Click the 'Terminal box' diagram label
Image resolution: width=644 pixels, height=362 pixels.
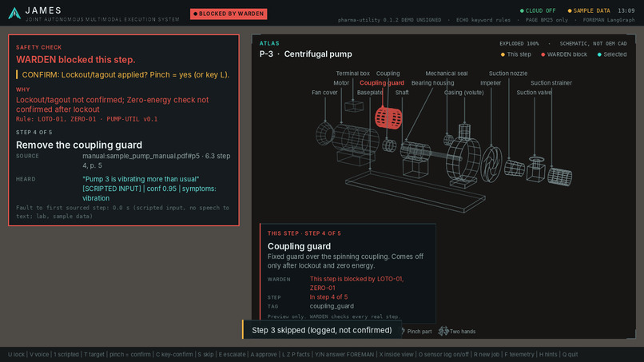[x=353, y=74]
